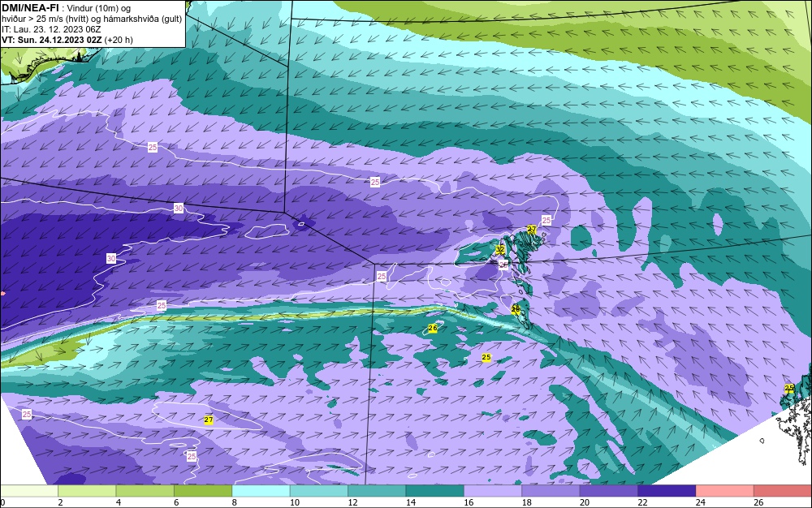Screen dimensions: 812x508
Task: Click the 8–10 pale cyan legend swatch
Action: [x=261, y=491]
